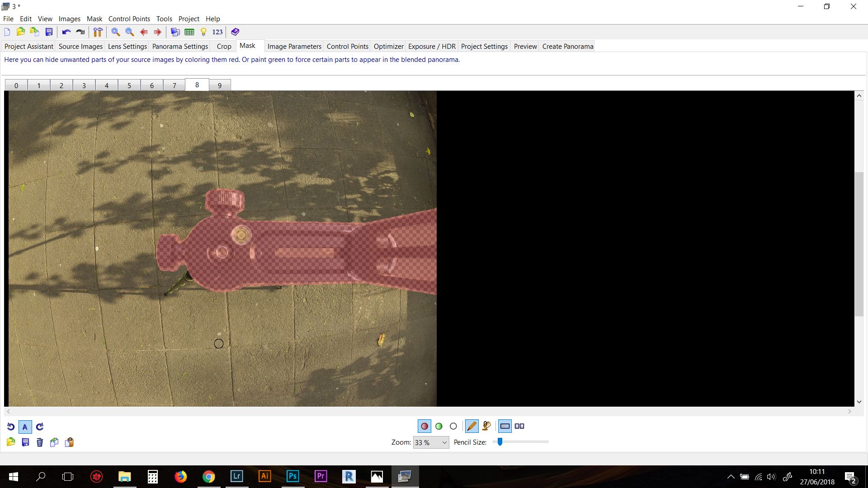
Task: Select image tab 9
Action: [x=220, y=85]
